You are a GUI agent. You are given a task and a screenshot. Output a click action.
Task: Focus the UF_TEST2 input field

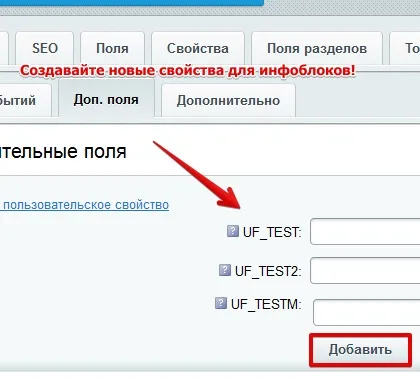pos(365,270)
